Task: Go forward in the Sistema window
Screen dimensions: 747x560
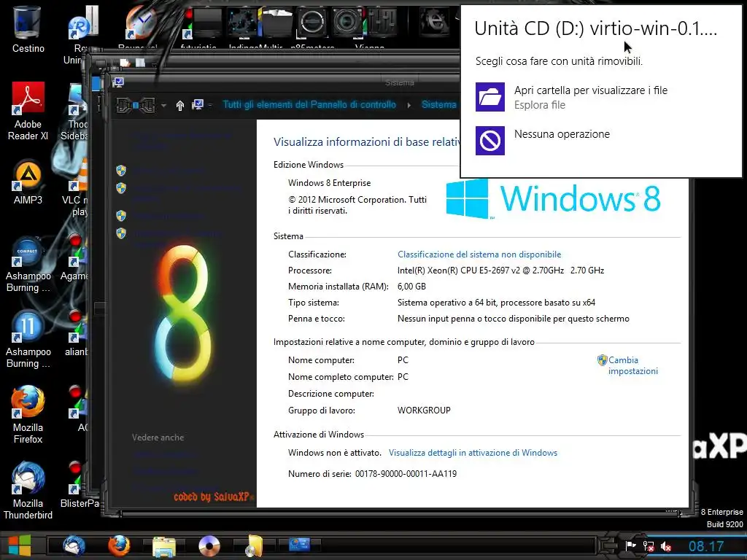Action: click(x=147, y=105)
